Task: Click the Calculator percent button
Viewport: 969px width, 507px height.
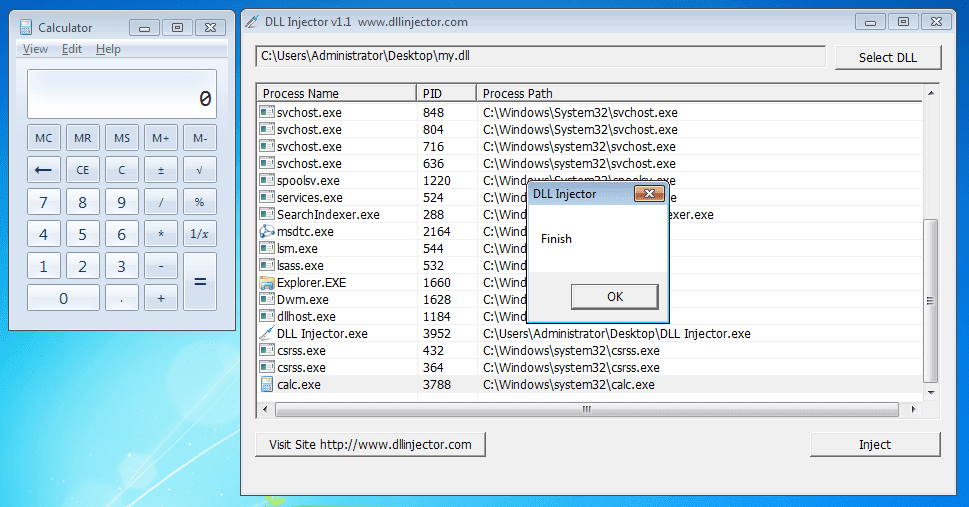Action: pyautogui.click(x=200, y=202)
